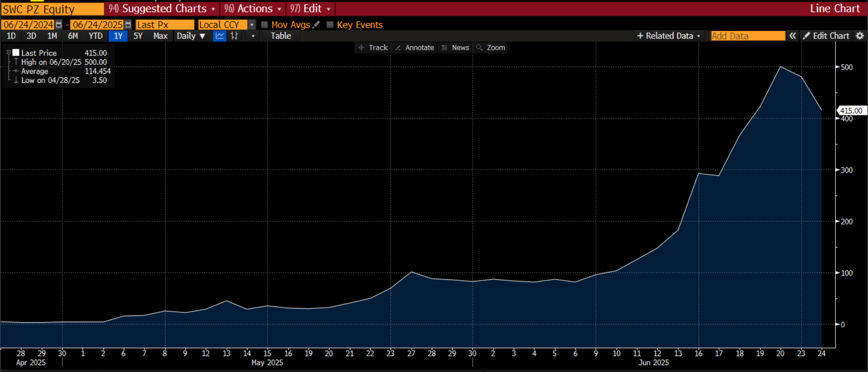Image resolution: width=868 pixels, height=372 pixels.
Task: Select the line chart type icon
Action: point(220,36)
